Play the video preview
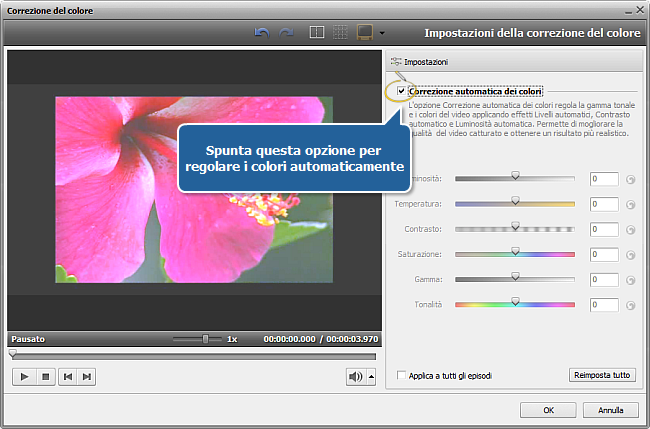Image resolution: width=650 pixels, height=429 pixels. [24, 376]
